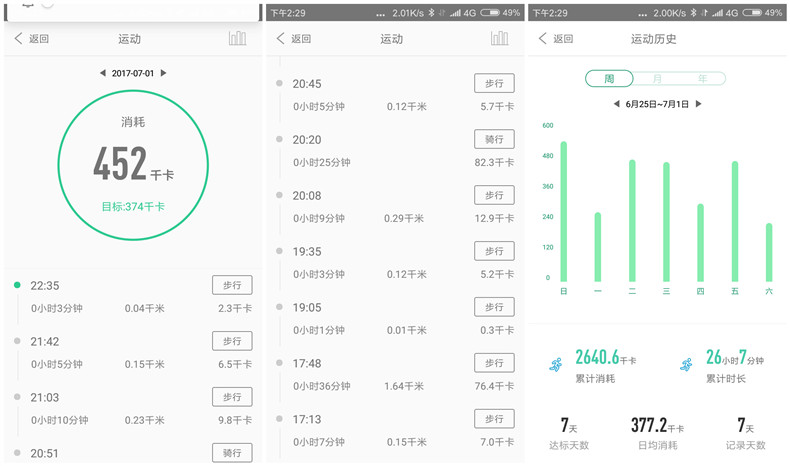
Task: Switch history view to 年
Action: pos(702,79)
